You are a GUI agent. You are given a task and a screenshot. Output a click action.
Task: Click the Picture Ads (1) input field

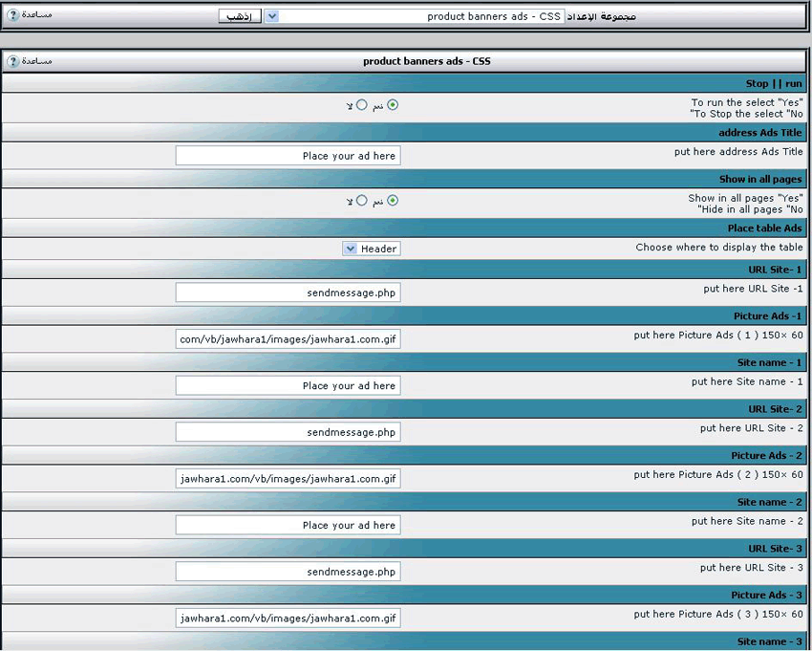(288, 339)
